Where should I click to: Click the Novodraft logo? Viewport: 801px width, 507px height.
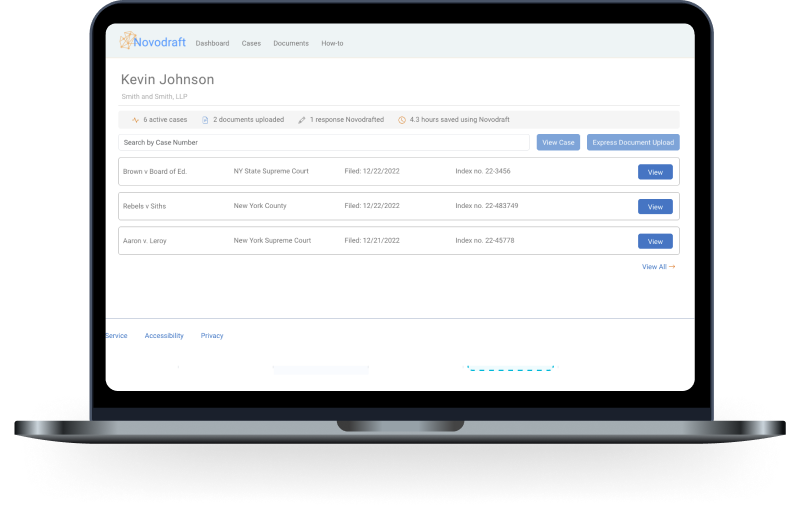pyautogui.click(x=153, y=41)
